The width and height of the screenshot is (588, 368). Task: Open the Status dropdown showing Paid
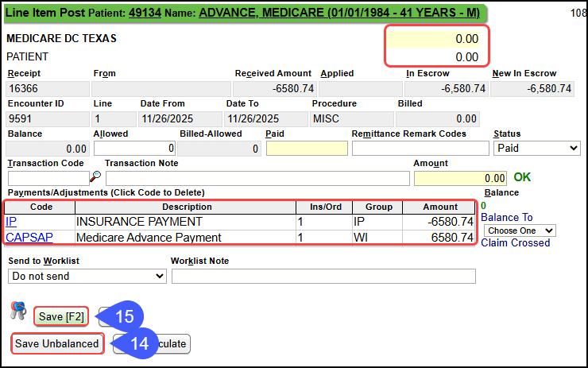(537, 149)
